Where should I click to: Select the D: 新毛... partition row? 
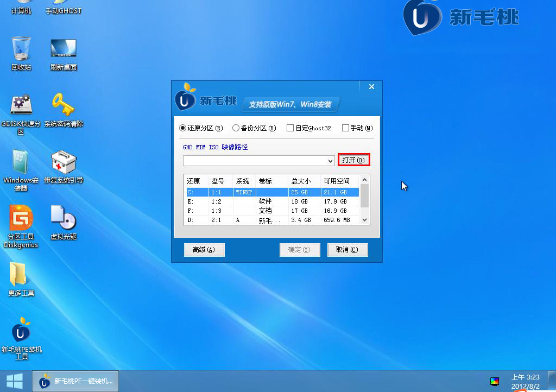273,220
